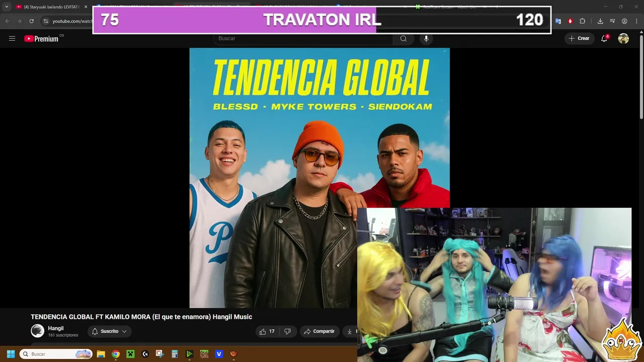Click the page vertical scrollbar thumb
The height and width of the screenshot is (362, 644).
tap(641, 77)
